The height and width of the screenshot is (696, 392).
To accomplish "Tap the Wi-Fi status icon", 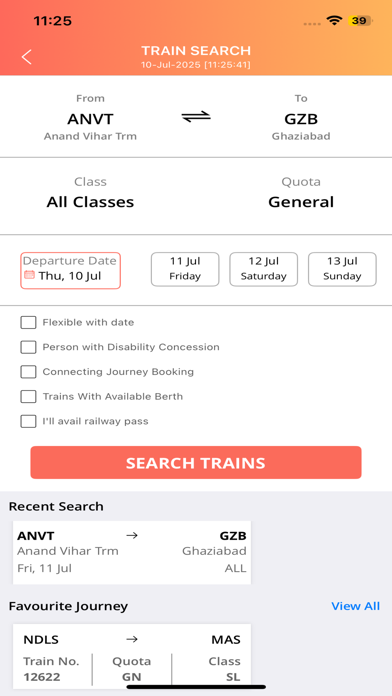I will click(x=334, y=20).
